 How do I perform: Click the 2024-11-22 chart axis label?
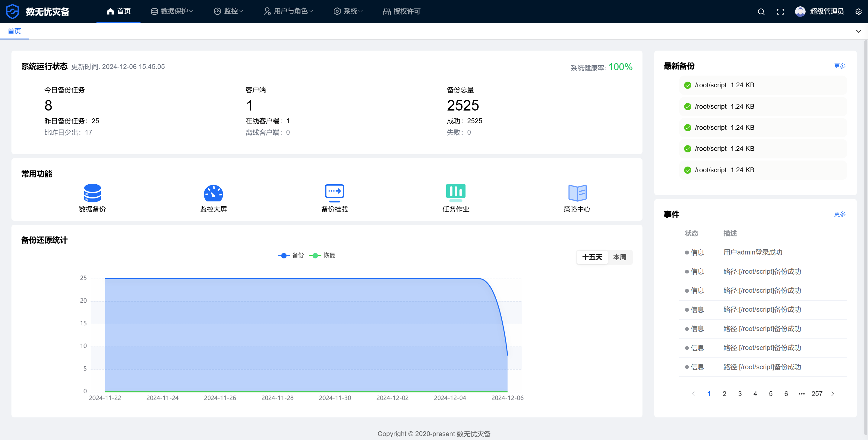pyautogui.click(x=105, y=398)
